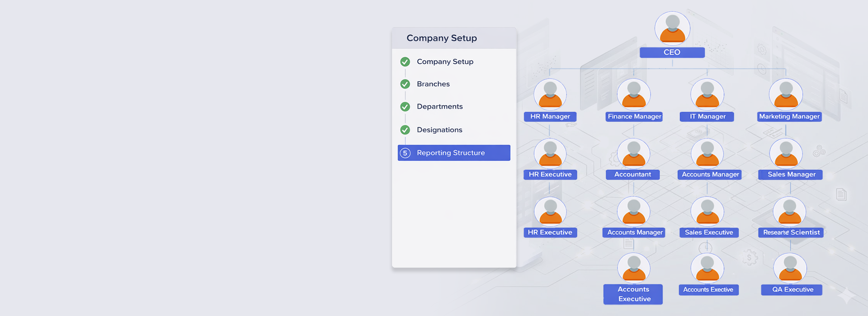Image resolution: width=868 pixels, height=316 pixels.
Task: Click the CEO avatar icon
Action: 672,28
